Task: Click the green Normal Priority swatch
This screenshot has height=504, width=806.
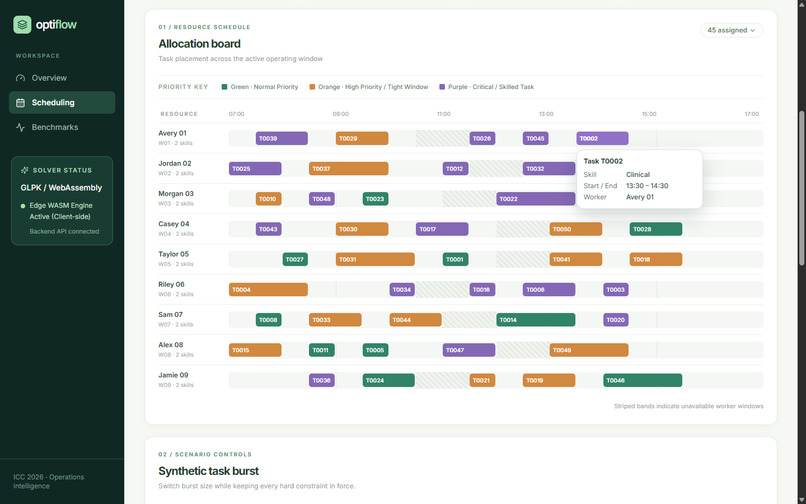Action: click(x=224, y=87)
